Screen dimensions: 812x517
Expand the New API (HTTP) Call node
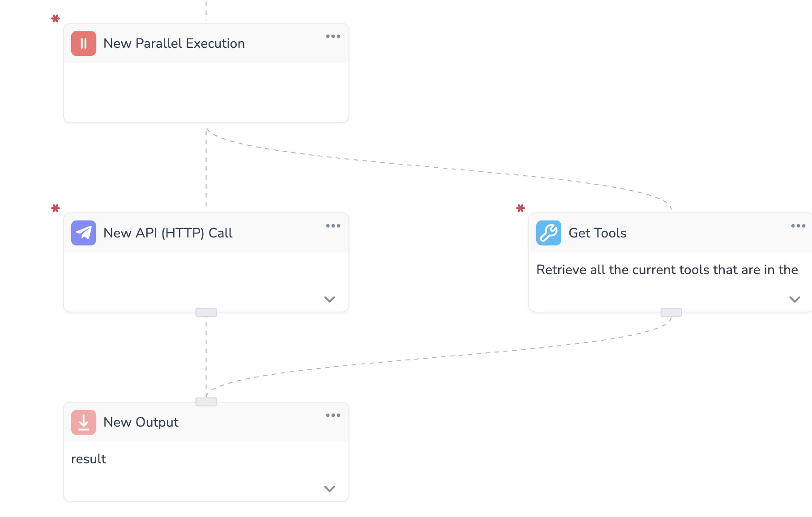pyautogui.click(x=329, y=299)
